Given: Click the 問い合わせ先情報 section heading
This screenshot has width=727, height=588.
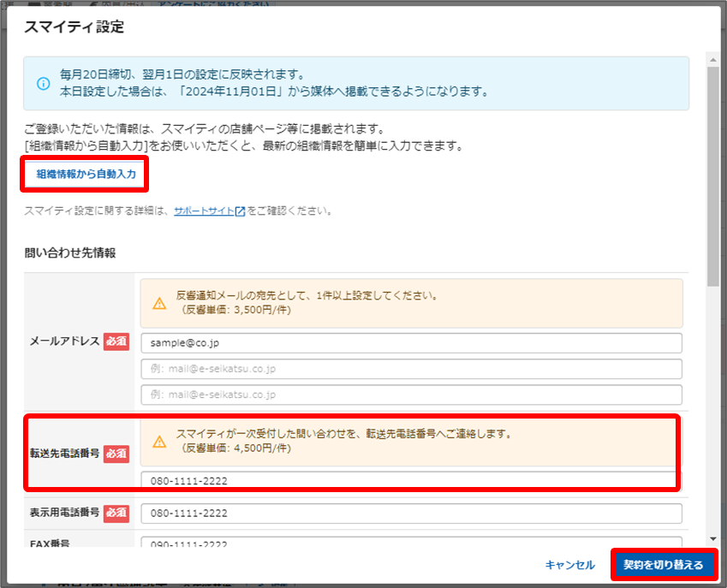Looking at the screenshot, I should (x=70, y=253).
